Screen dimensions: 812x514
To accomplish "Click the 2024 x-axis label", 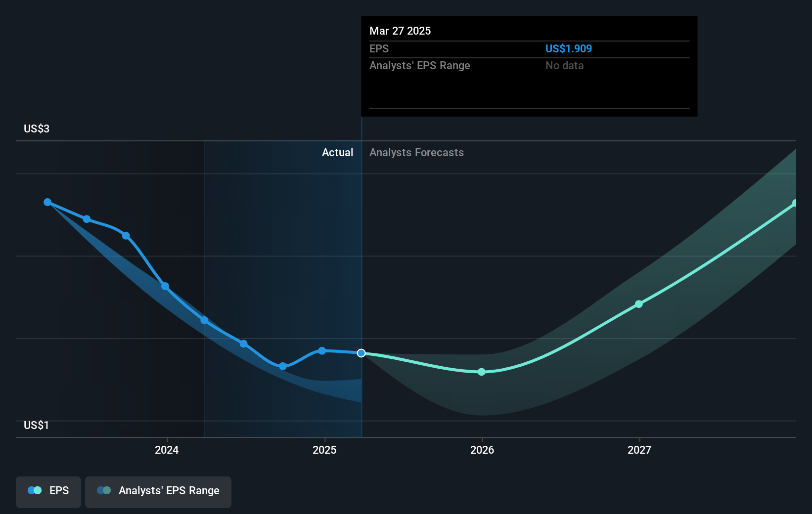I will pos(167,450).
